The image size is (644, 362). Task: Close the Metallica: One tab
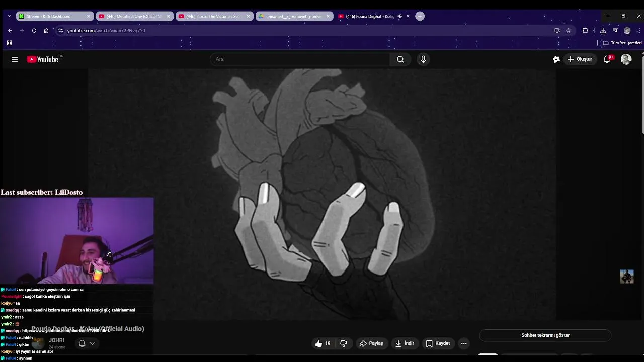(x=168, y=16)
